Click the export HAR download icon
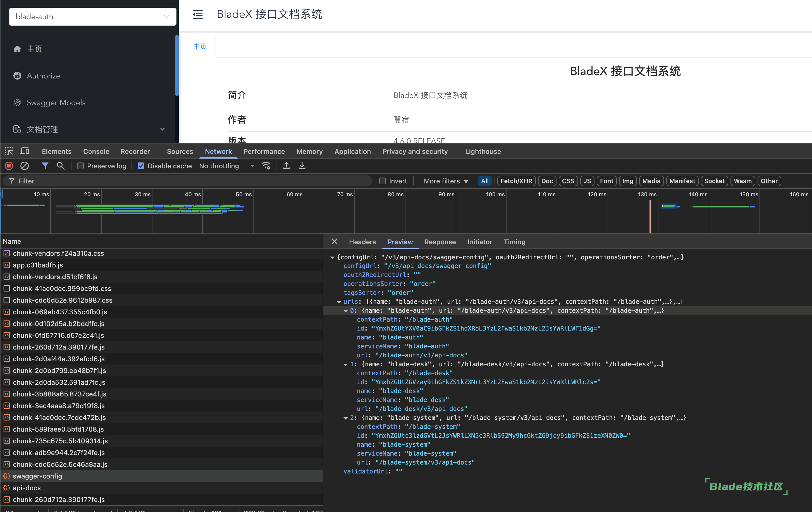Viewport: 812px width, 512px height. click(302, 166)
